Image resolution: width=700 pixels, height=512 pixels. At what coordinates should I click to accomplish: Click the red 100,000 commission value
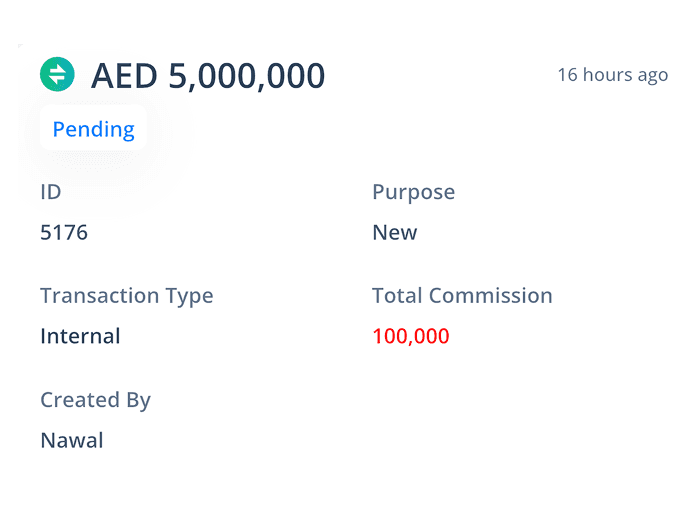[x=410, y=336]
